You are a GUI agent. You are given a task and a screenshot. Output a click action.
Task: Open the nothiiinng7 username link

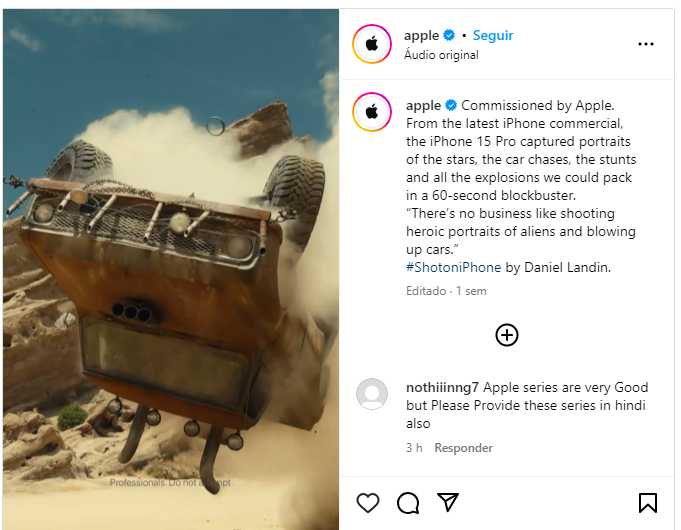pyautogui.click(x=442, y=387)
